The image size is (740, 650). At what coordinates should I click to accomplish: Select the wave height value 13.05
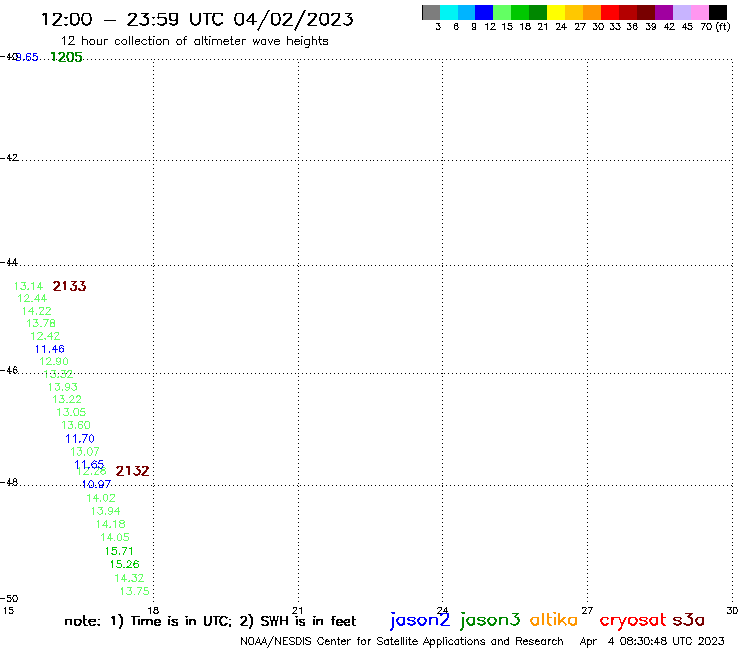pos(71,412)
